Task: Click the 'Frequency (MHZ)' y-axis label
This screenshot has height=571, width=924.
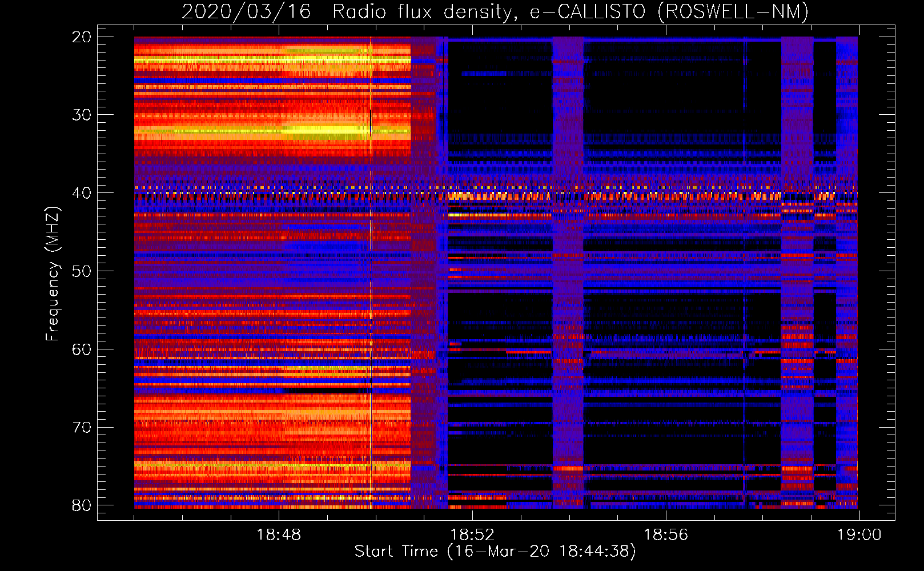Action: 52,274
